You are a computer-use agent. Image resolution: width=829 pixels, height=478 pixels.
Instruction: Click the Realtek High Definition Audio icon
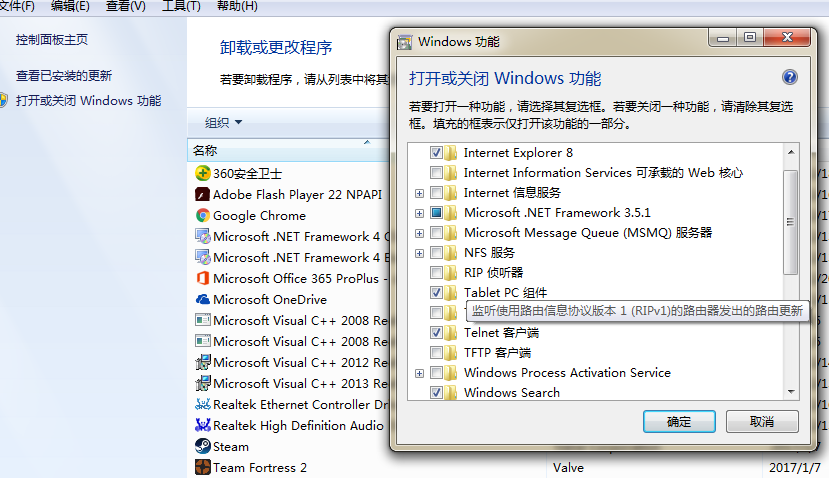(202, 425)
